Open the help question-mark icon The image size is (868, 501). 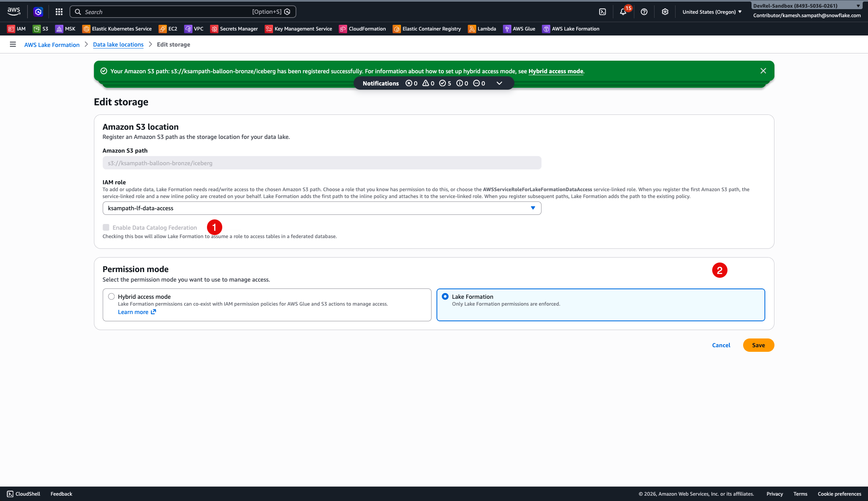coord(644,12)
